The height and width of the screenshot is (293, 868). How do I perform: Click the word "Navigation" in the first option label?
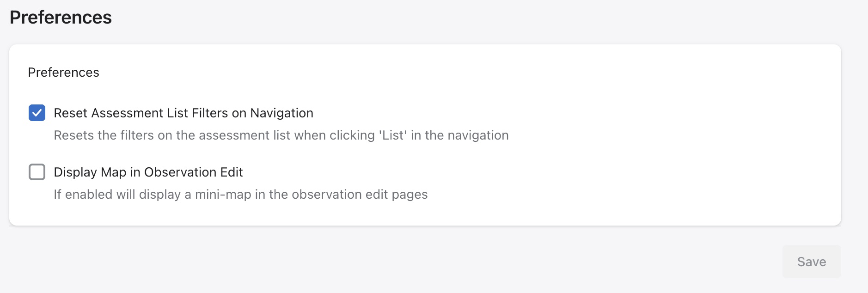coord(281,113)
